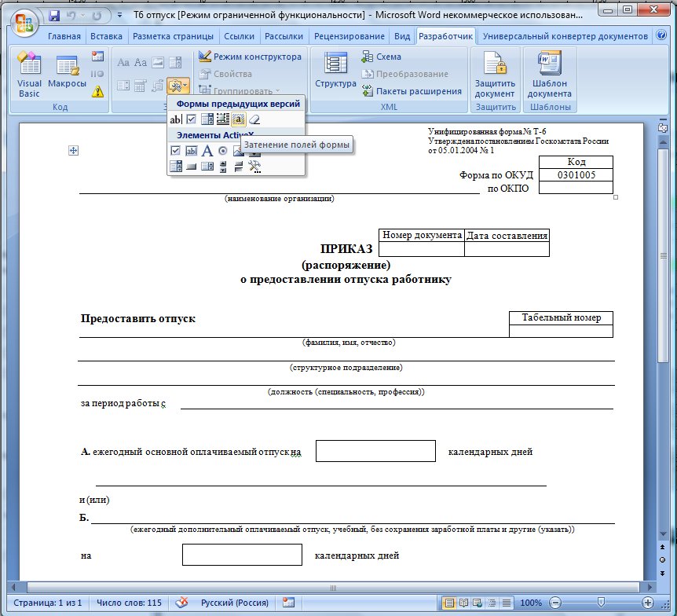This screenshot has width=677, height=616.
Task: Open the Undo history dropdown arrow
Action: coord(82,15)
